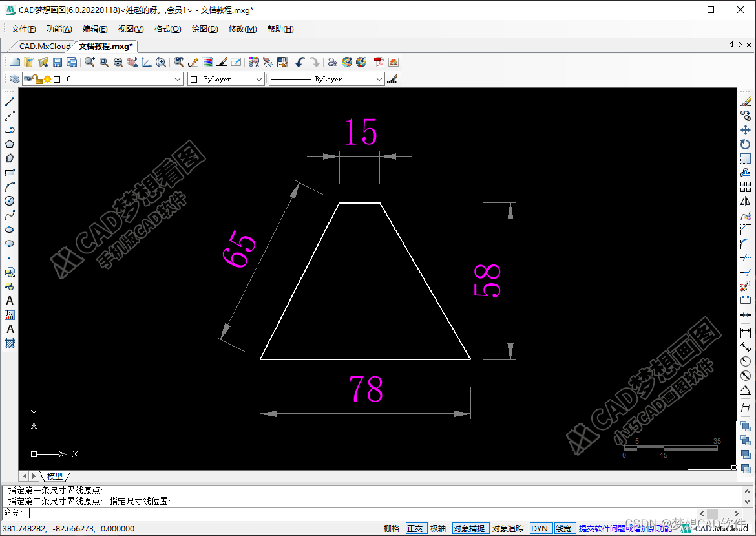This screenshot has height=536, width=756.
Task: Click the Print icon
Action: tap(331, 62)
